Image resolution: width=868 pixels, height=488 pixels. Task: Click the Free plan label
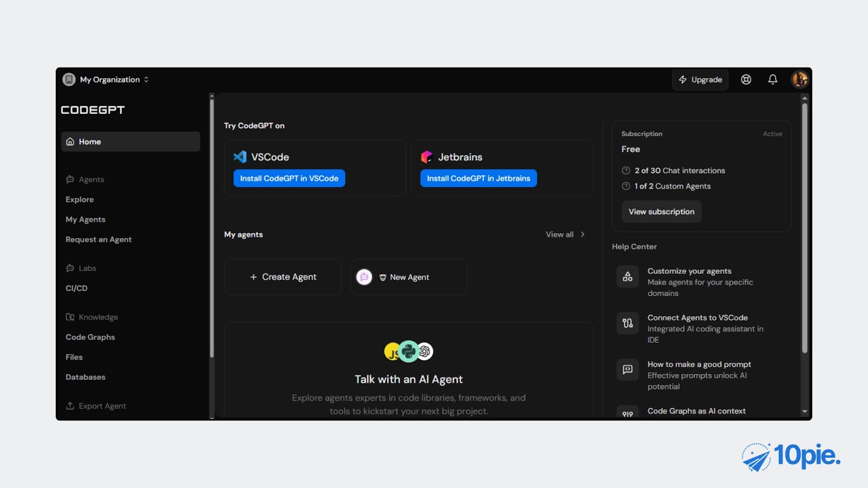(x=631, y=149)
